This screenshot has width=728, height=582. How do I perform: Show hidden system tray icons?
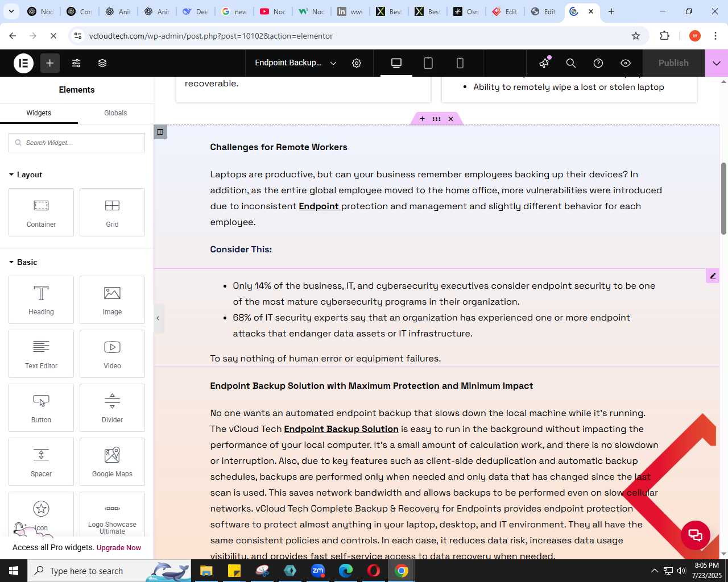tap(654, 571)
